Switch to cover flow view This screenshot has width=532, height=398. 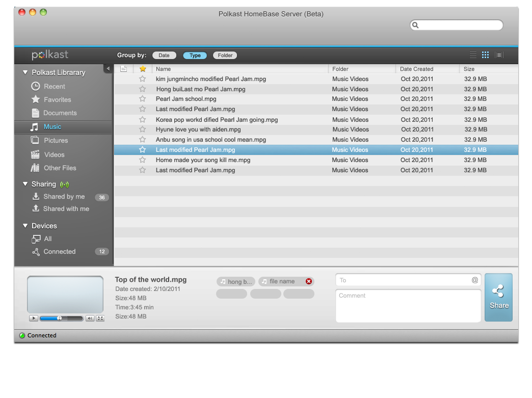499,55
